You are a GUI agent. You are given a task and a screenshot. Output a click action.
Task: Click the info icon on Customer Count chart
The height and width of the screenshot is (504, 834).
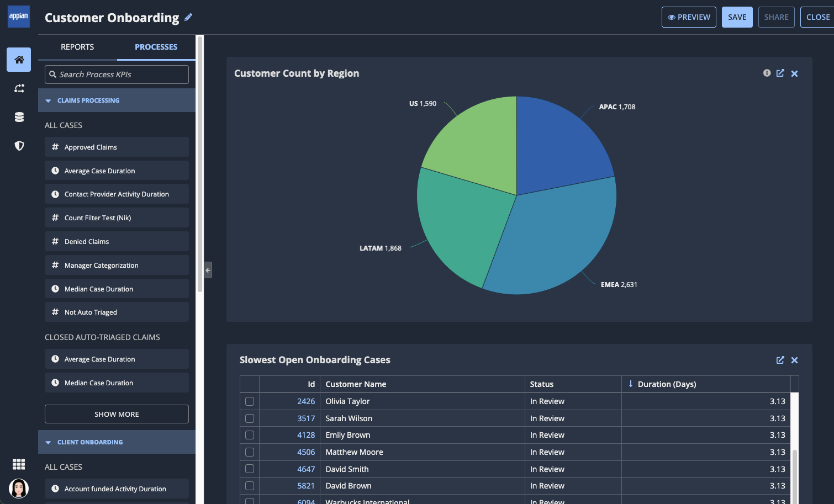point(767,73)
